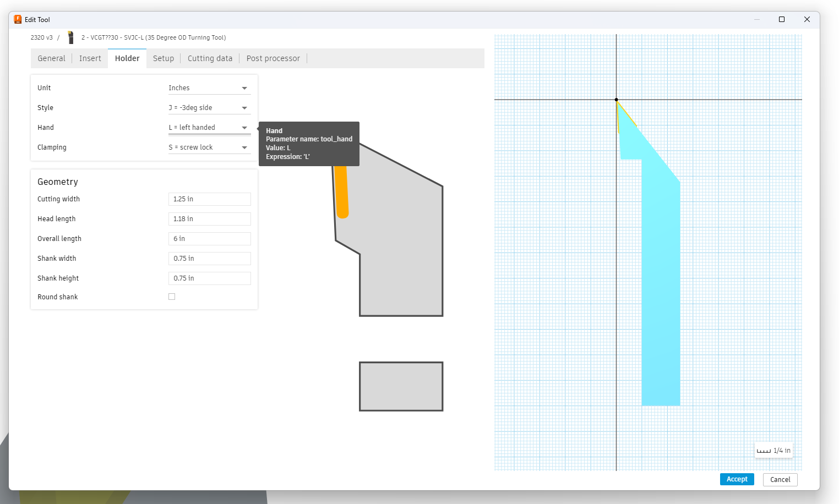Click the Cancel button
The height and width of the screenshot is (504, 839).
(x=780, y=479)
